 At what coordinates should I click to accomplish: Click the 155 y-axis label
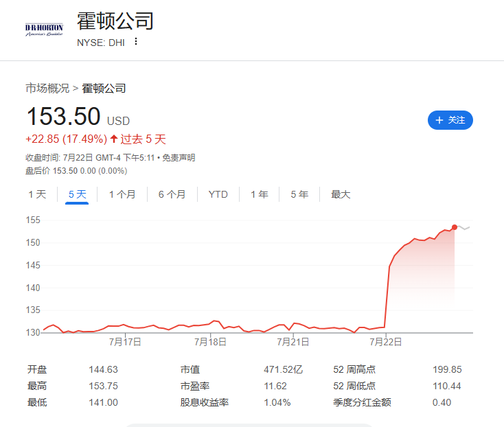[33, 220]
